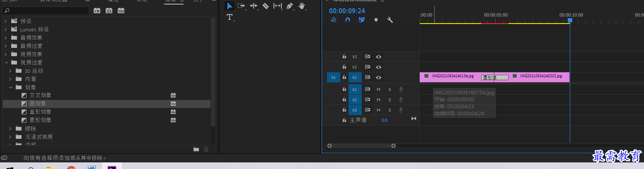Open Word from the taskbar
Image resolution: width=644 pixels, height=169 pixels.
[91, 167]
